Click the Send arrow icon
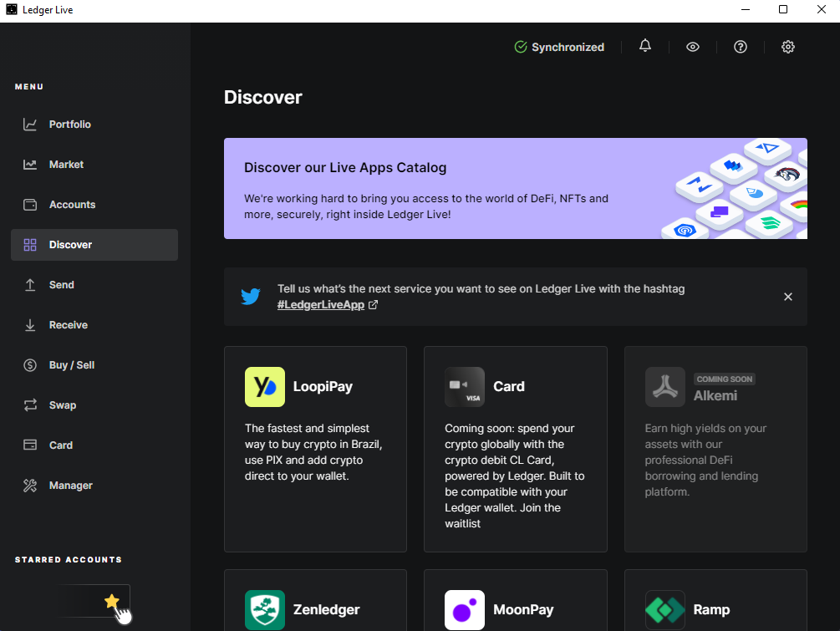The image size is (840, 631). click(x=30, y=285)
